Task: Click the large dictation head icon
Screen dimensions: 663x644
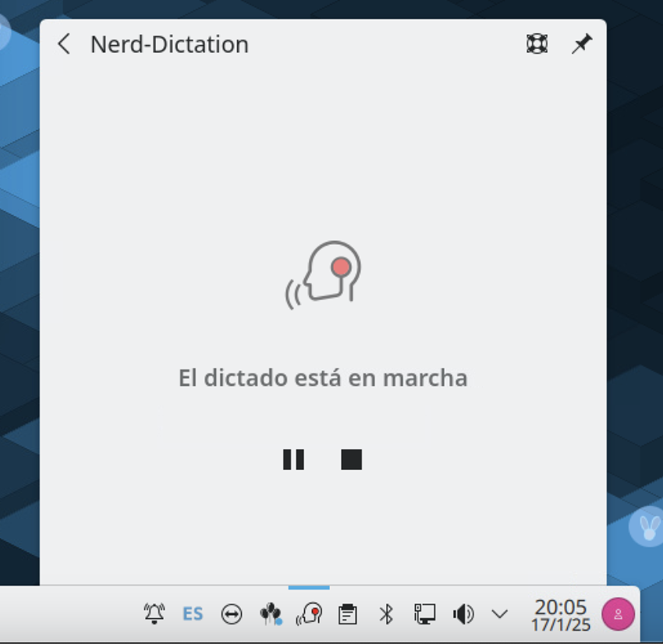Action: click(x=324, y=274)
